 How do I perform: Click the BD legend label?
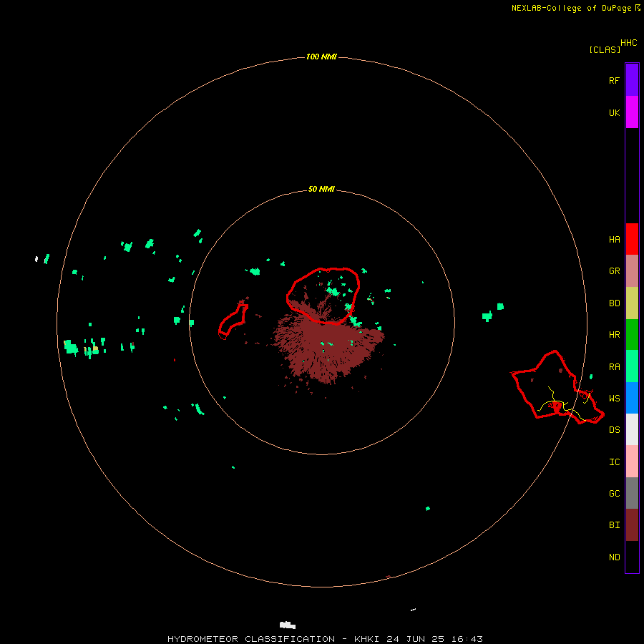point(614,303)
